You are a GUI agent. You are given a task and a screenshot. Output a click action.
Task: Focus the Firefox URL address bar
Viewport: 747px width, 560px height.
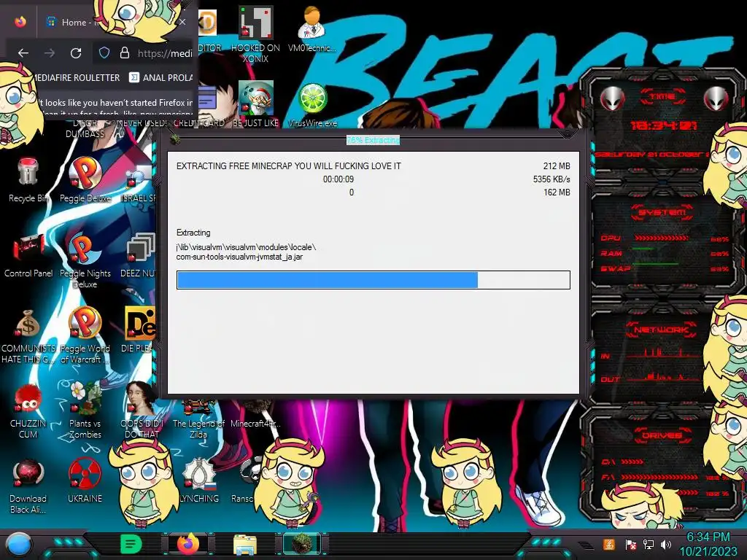click(x=165, y=52)
